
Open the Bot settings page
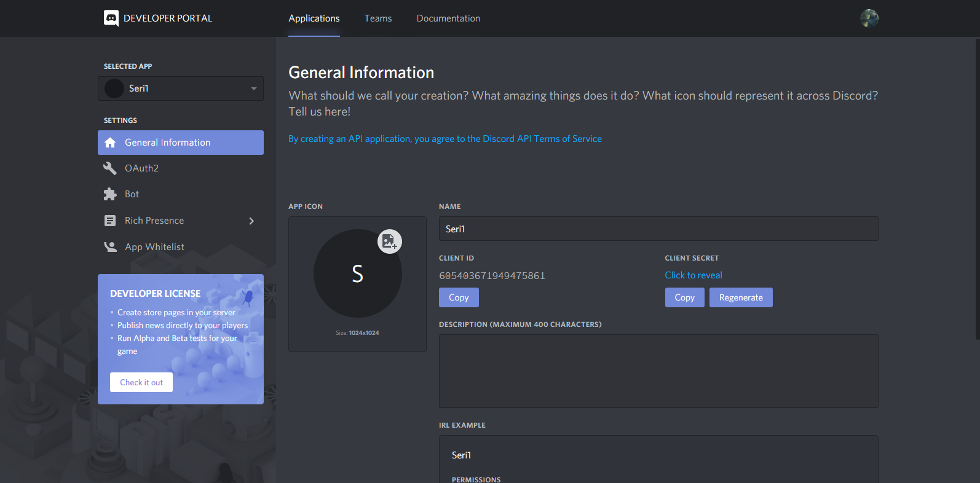pos(181,194)
